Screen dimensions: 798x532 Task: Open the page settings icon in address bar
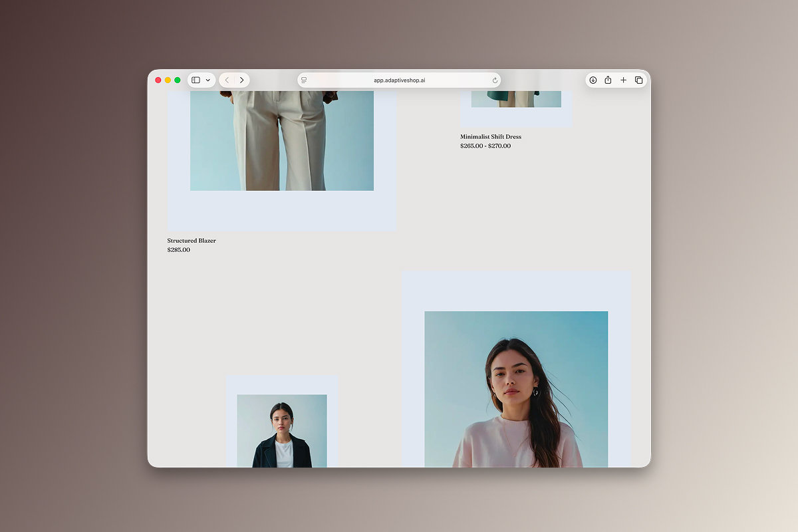[x=304, y=80]
